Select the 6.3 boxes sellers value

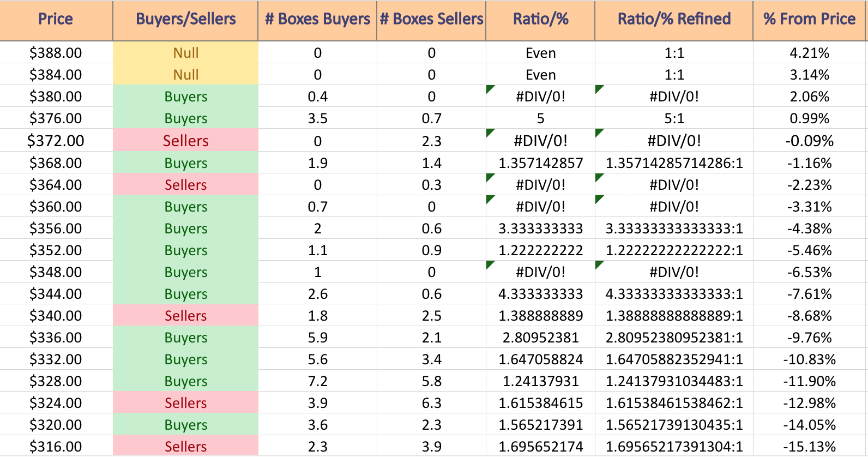coord(431,403)
